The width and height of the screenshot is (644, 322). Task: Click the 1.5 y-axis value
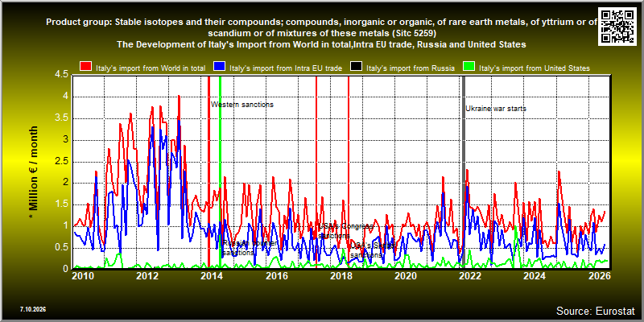click(61, 204)
